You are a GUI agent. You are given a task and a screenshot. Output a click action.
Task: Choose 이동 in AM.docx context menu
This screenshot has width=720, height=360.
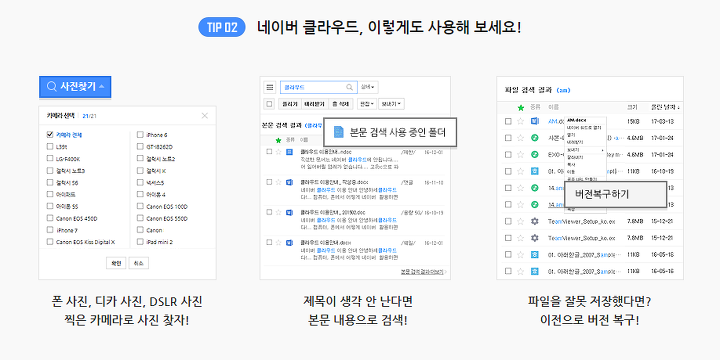(x=571, y=171)
